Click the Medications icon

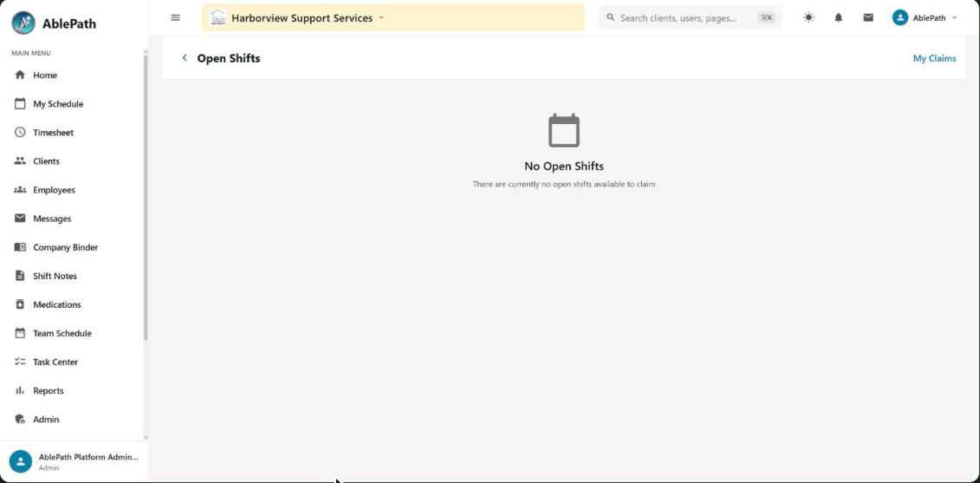click(20, 304)
